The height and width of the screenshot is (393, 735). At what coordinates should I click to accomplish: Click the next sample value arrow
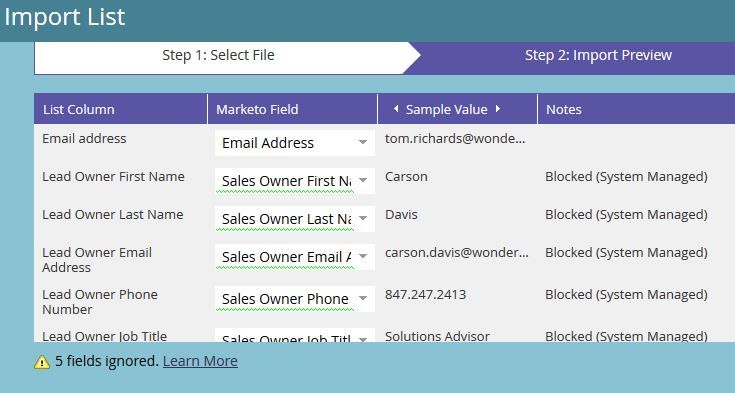498,109
